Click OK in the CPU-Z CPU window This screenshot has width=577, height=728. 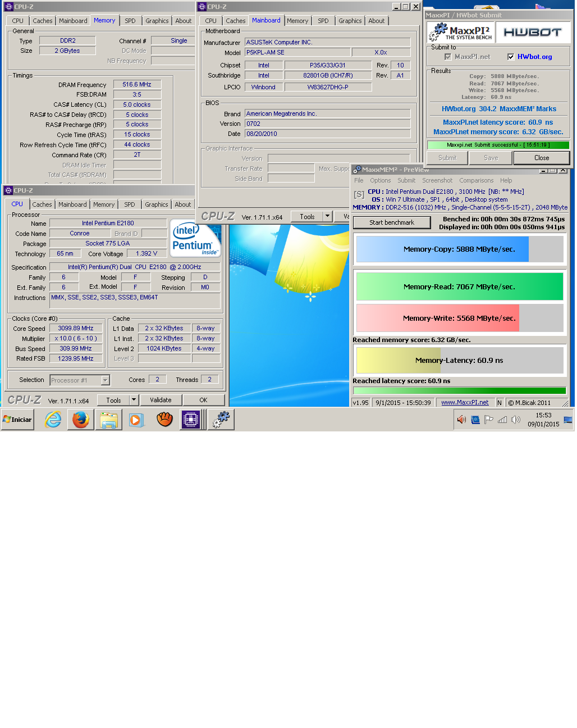click(x=203, y=400)
